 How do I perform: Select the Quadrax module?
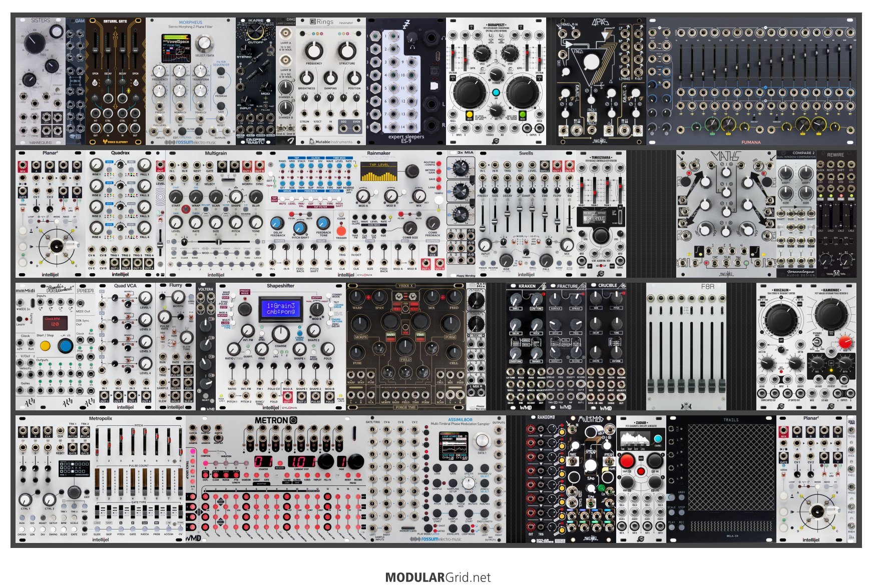pos(120,214)
